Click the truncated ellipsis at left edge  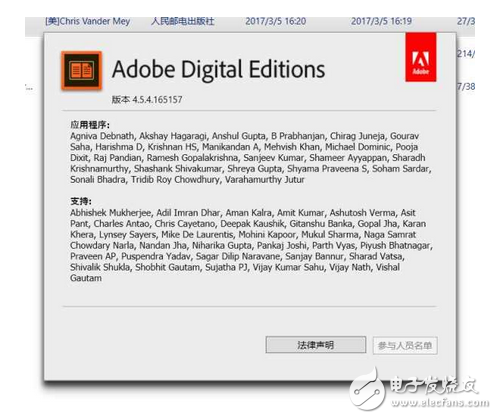(29, 89)
